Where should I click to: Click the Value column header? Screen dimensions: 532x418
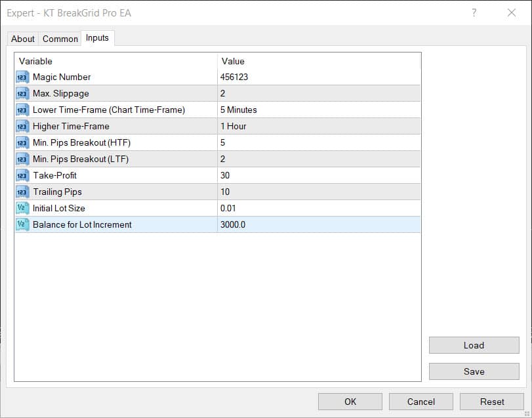tap(319, 62)
